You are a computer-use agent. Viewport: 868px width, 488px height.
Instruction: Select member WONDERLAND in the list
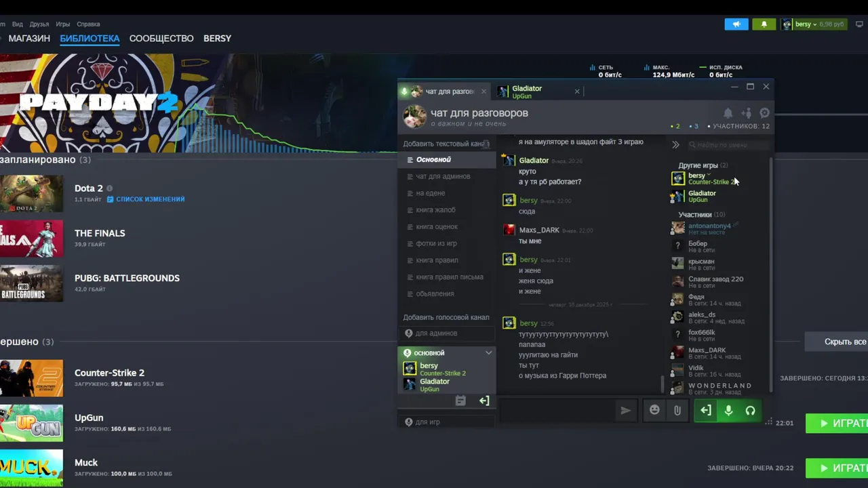720,388
